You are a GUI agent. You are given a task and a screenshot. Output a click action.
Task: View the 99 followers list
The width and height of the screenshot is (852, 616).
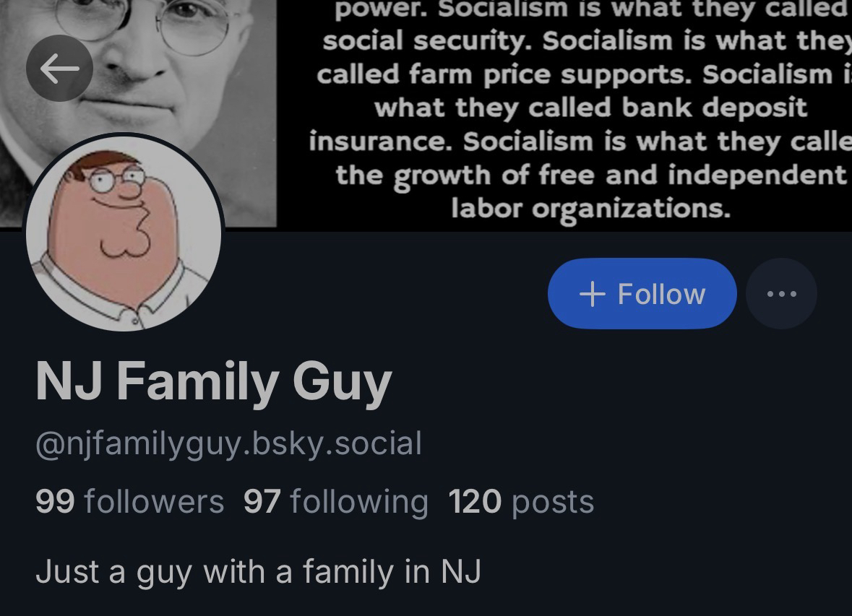pyautogui.click(x=129, y=501)
